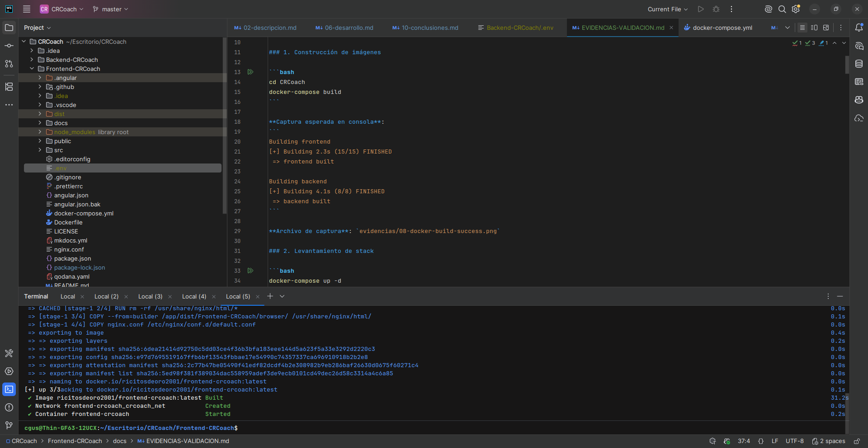
Task: Open Search Everywhere magnifier
Action: coord(782,9)
